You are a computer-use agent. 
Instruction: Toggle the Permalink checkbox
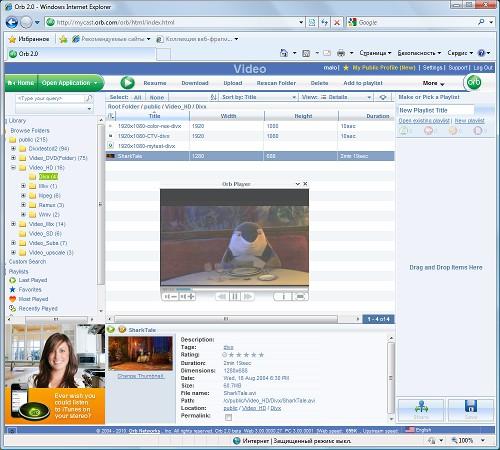point(228,417)
